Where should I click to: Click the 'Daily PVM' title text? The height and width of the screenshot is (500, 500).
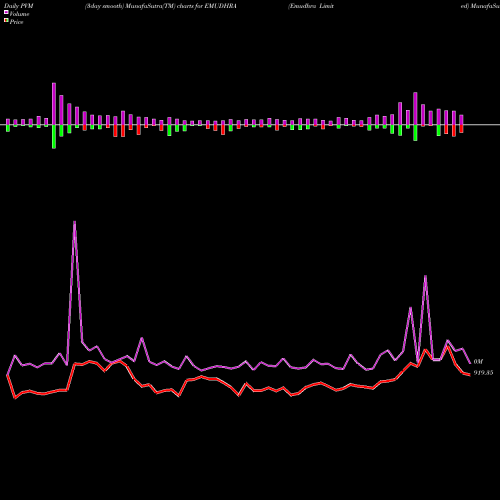[x=19, y=6]
